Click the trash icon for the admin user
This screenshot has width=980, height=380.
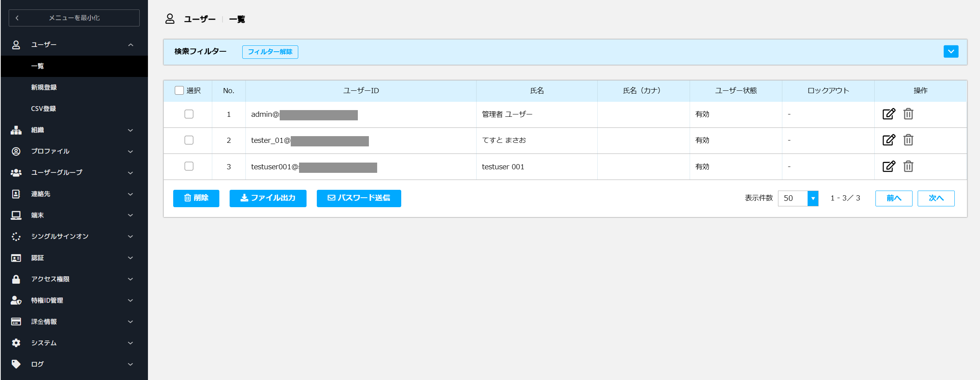(908, 114)
